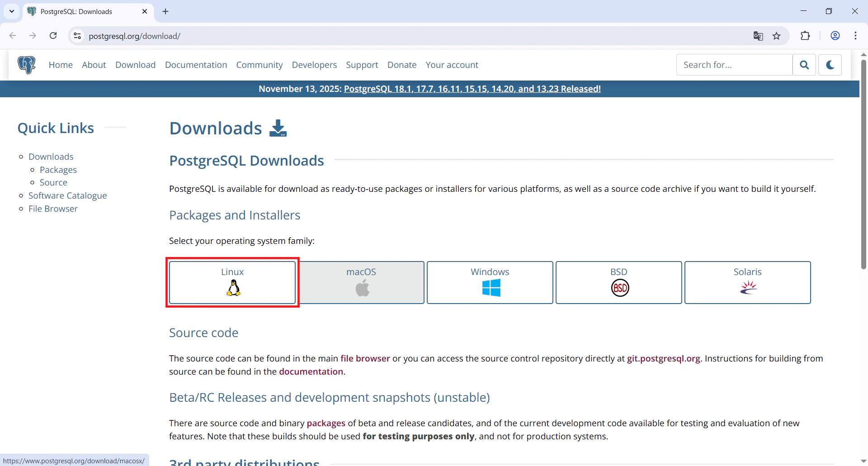Viewport: 868px width, 466px height.
Task: Open Software Catalogue quick link
Action: pyautogui.click(x=68, y=195)
